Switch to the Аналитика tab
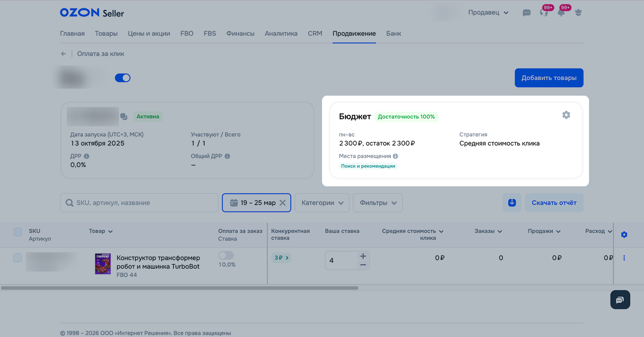 coord(281,34)
